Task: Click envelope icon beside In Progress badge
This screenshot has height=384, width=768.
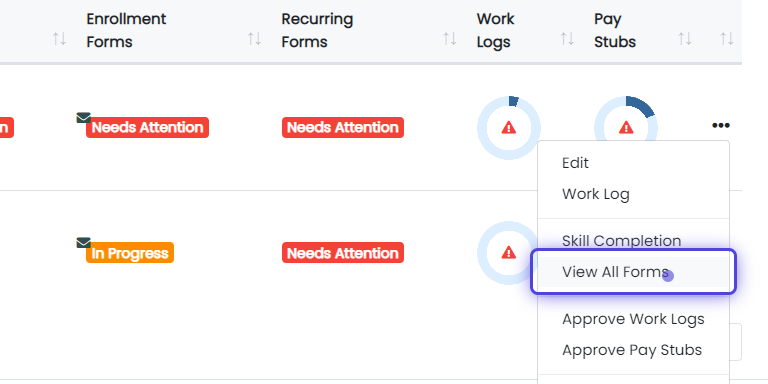Action: (83, 242)
